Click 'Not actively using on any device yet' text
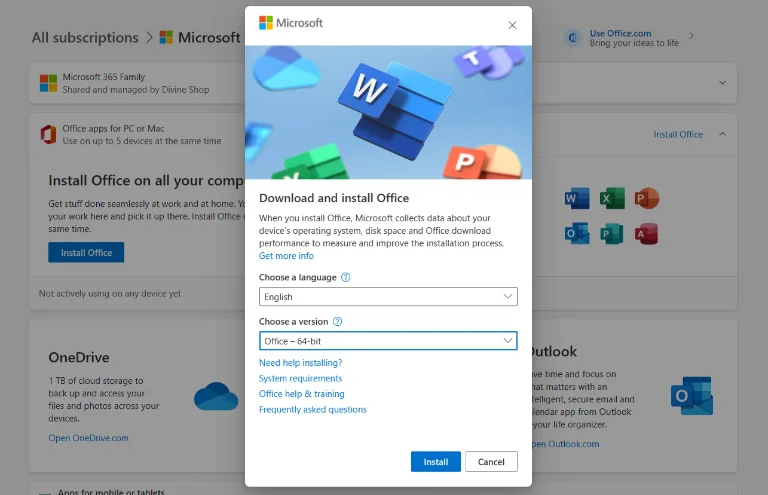This screenshot has width=768, height=495. click(x=110, y=294)
